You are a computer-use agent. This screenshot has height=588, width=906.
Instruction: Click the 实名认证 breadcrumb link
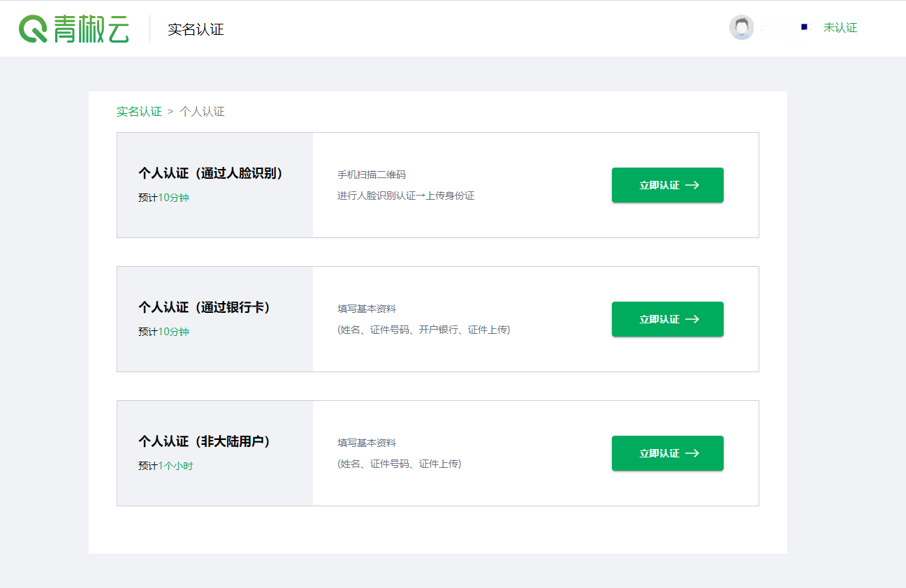[x=139, y=112]
